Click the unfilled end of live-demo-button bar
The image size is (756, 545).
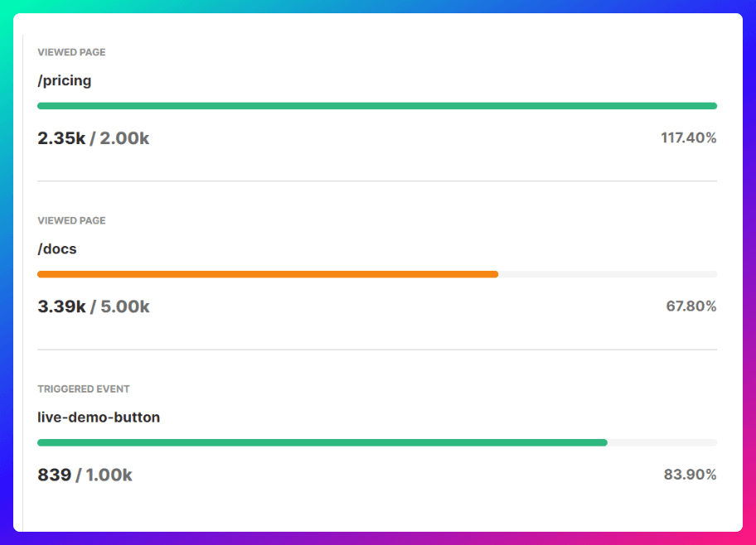pos(661,442)
